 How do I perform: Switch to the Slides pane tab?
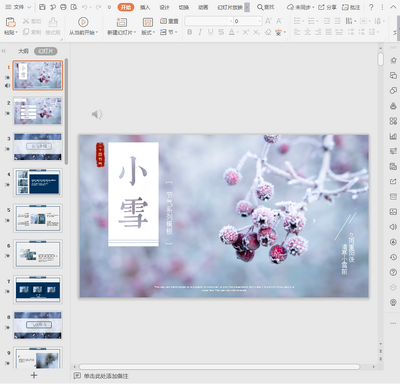[46, 51]
